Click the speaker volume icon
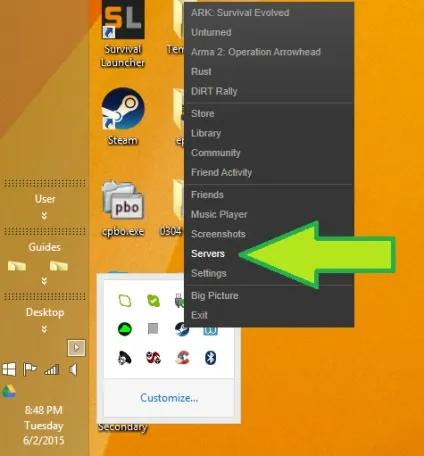Viewport: 424px width, 456px height. (x=73, y=370)
